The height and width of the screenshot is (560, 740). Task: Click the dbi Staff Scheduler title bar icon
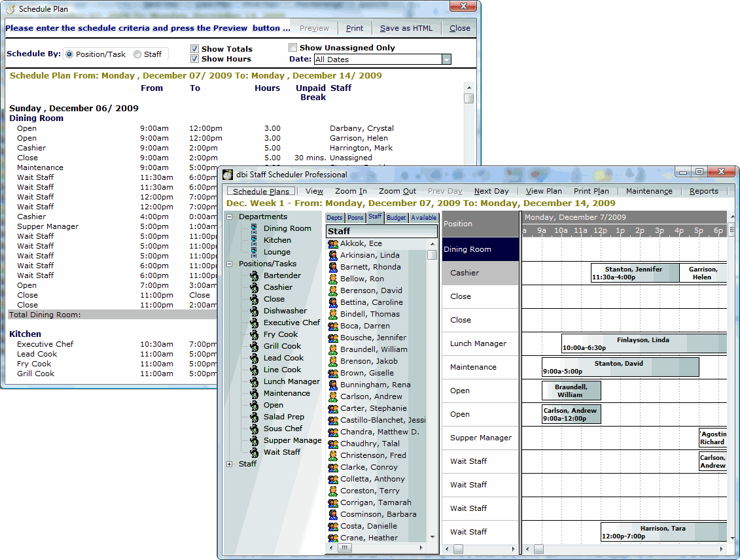pos(228,175)
